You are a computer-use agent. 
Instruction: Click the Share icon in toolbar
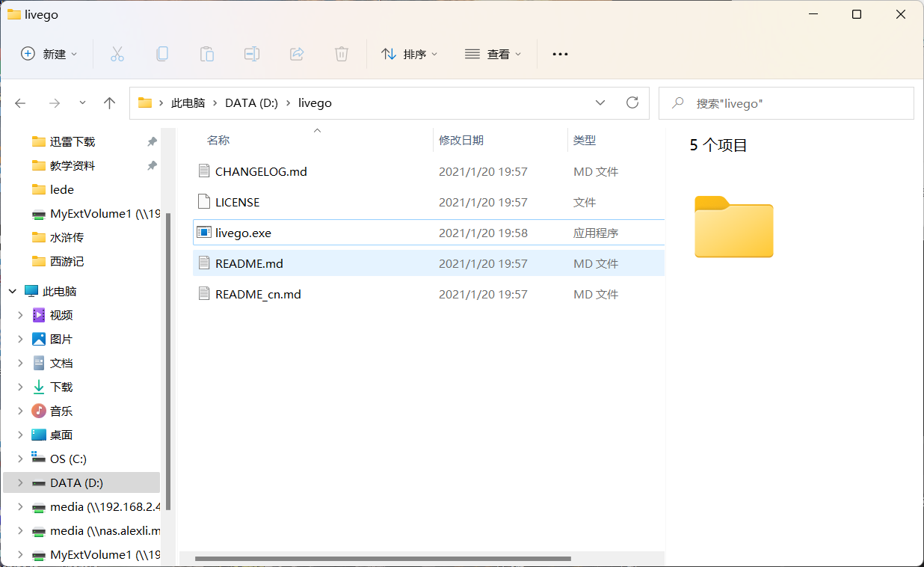point(297,54)
